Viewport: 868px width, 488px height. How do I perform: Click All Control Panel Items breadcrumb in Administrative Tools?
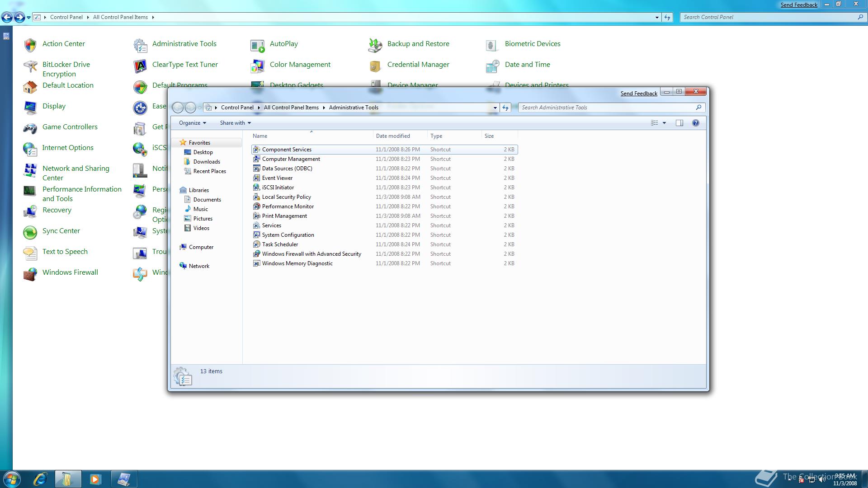(x=291, y=108)
